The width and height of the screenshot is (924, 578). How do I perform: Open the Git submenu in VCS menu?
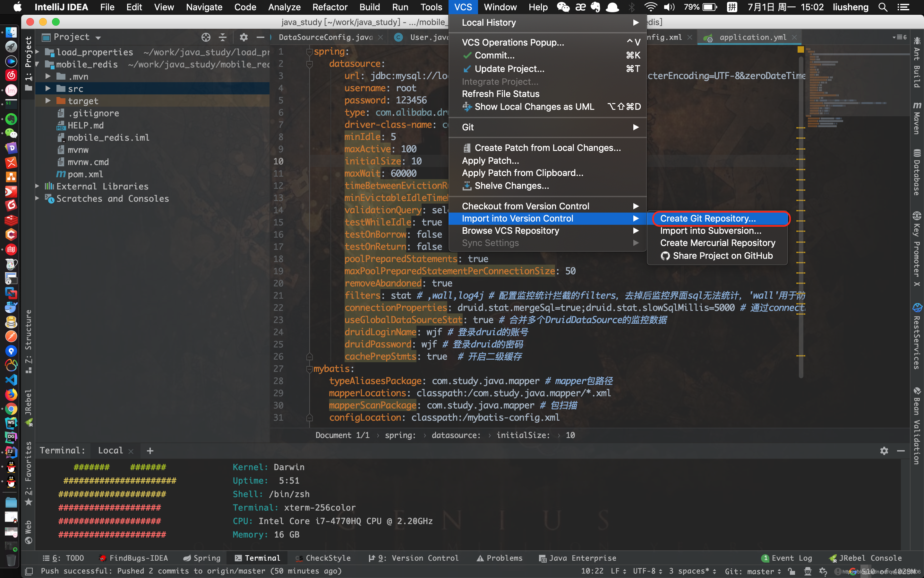tap(548, 127)
